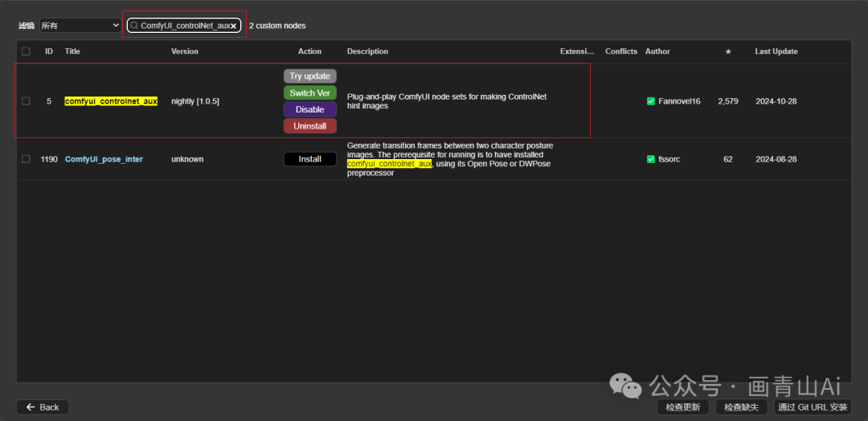
Task: Open the ComfyUI_pose_inter title link
Action: [x=104, y=159]
